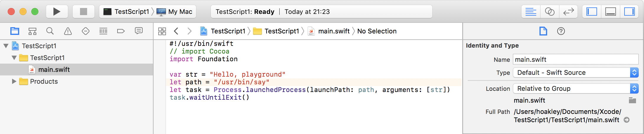Viewport: 644px width, 134px height.
Task: Click the "Hello, playground" string
Action: (x=247, y=74)
